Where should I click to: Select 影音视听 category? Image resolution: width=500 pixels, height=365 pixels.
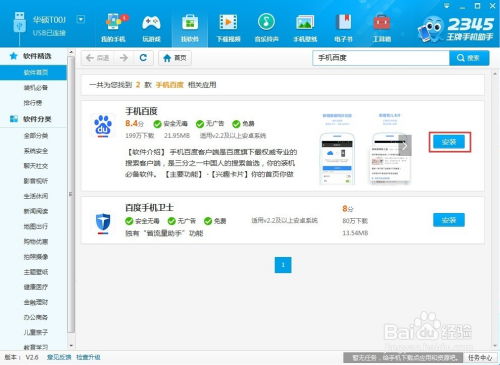pyautogui.click(x=36, y=181)
